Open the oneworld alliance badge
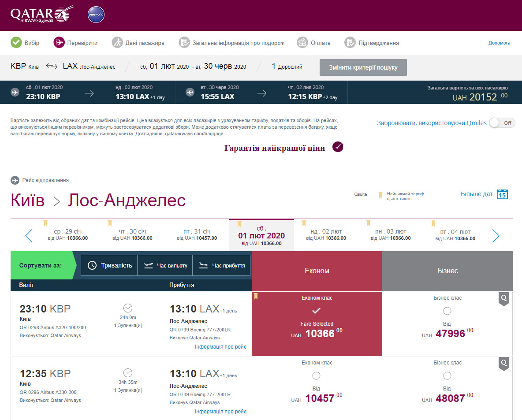Viewport: 522px width, 420px height. (96, 15)
